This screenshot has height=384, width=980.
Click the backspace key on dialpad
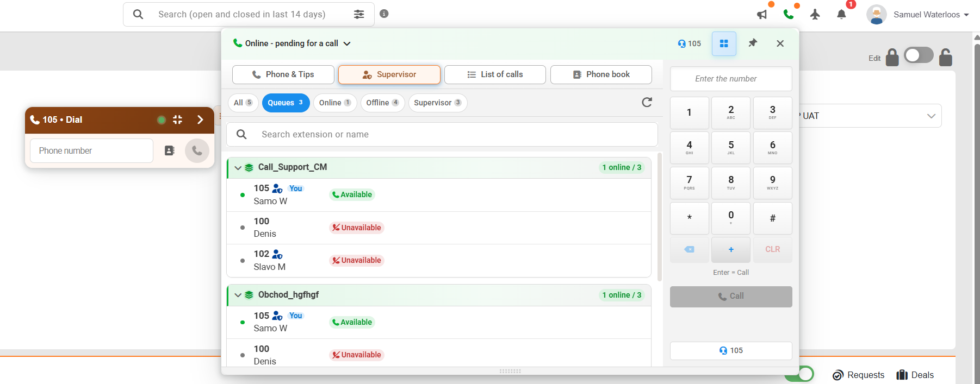(x=689, y=249)
